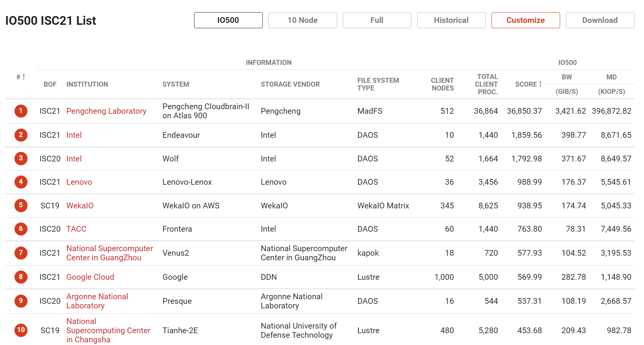Select the score value 36,850.37
Image resolution: width=644 pixels, height=345 pixels.
tap(524, 111)
